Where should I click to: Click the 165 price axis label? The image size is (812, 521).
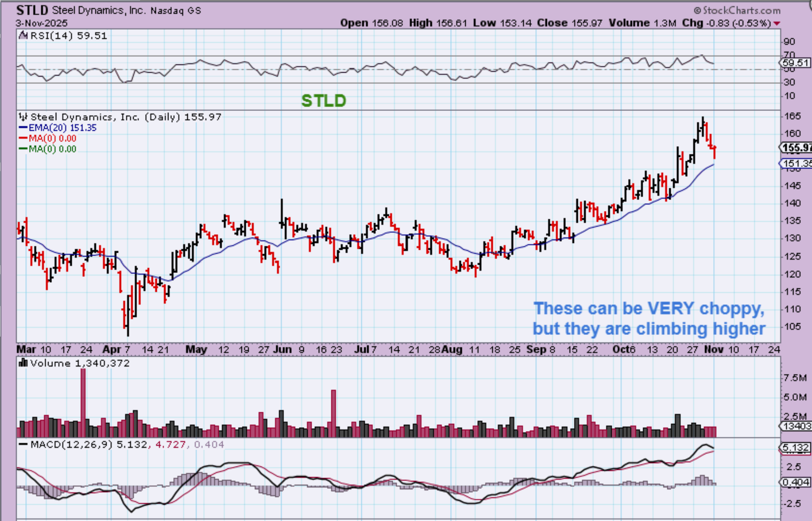(x=792, y=116)
